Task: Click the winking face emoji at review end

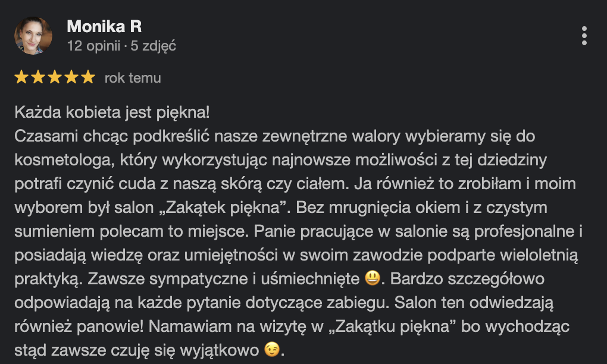Action: 271,350
